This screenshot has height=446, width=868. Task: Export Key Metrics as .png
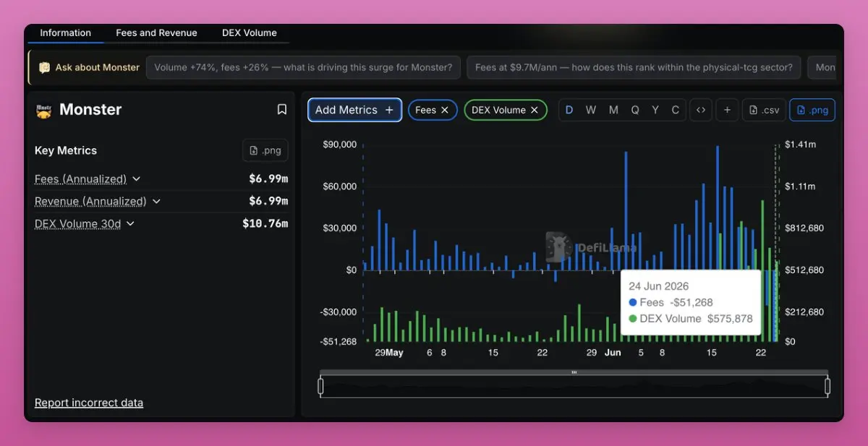265,150
